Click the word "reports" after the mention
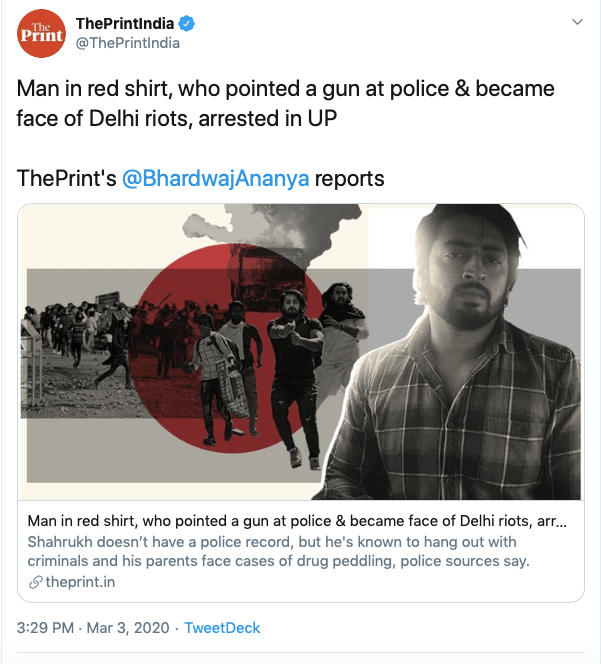 (350, 179)
